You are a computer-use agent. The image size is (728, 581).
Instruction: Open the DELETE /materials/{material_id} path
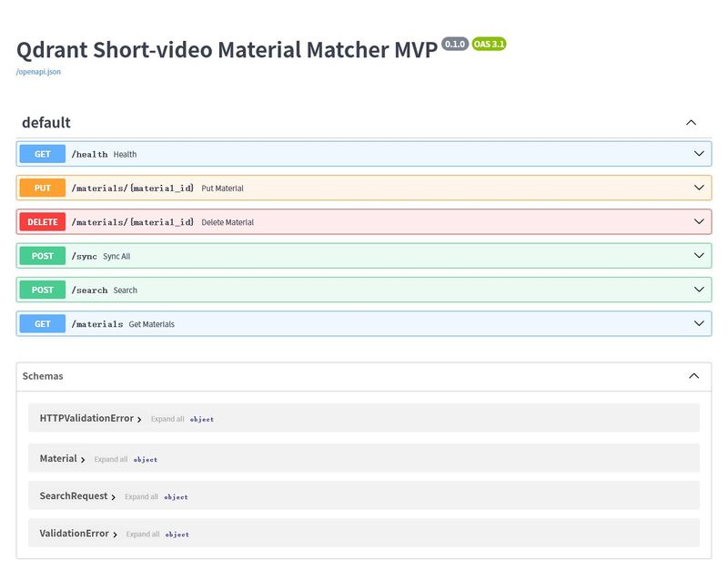(x=132, y=222)
